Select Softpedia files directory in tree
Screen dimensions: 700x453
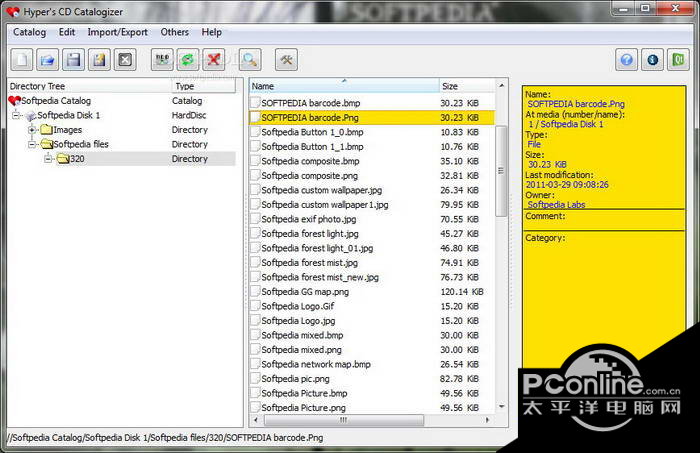point(81,144)
